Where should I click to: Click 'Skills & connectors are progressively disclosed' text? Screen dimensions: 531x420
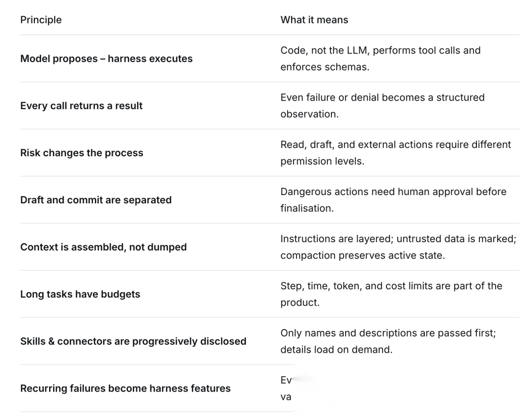point(133,341)
